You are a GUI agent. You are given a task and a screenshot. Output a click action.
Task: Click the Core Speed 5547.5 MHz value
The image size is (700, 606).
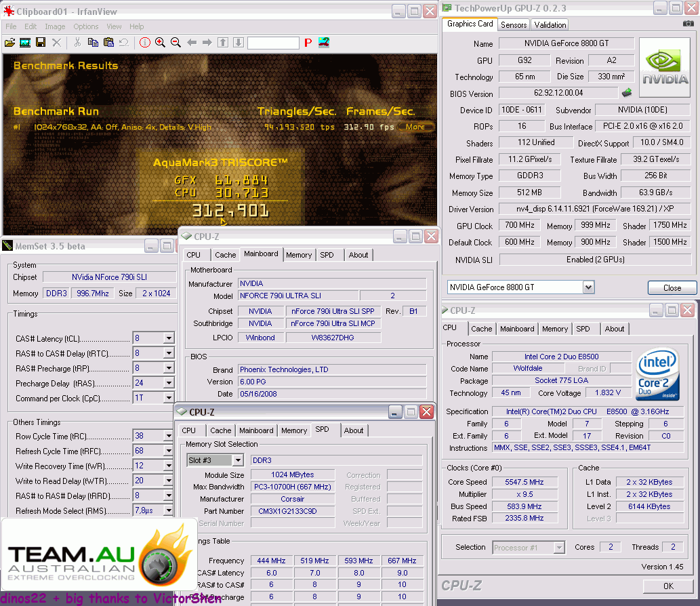(x=524, y=482)
